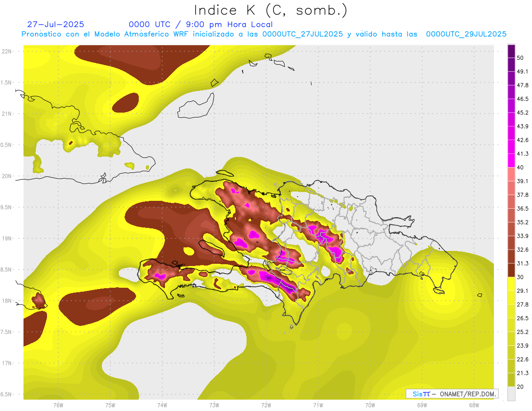This screenshot has width=532, height=411.
Task: Click the dark purple colorbar segment above the 50 label
Action: [x=512, y=51]
